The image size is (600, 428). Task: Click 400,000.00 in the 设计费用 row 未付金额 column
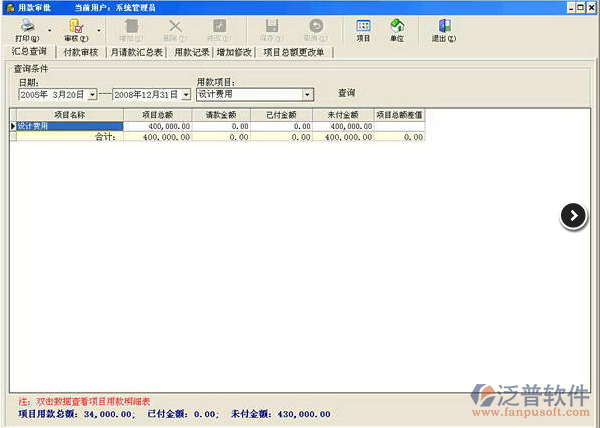point(351,126)
